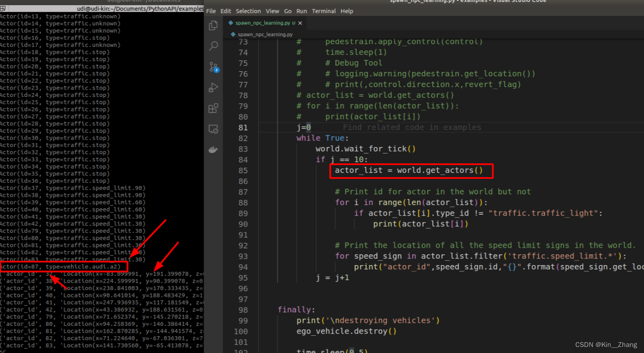Open the Selection menu

point(248,11)
